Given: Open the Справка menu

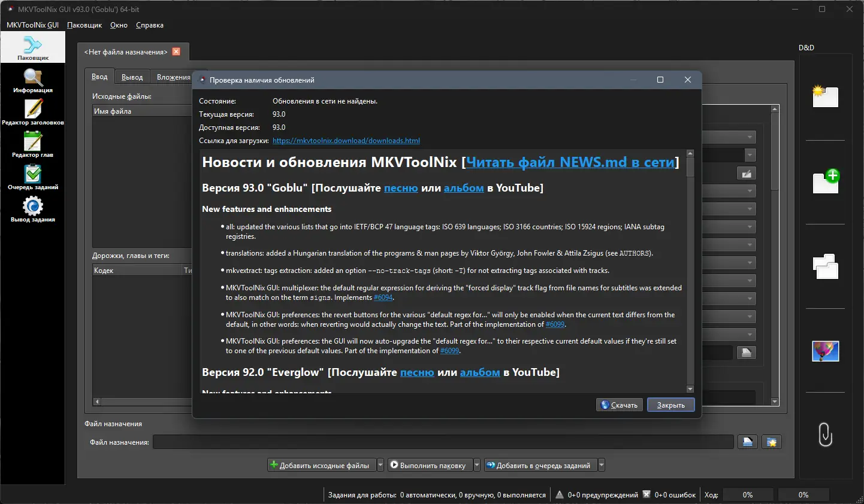Looking at the screenshot, I should click(149, 25).
